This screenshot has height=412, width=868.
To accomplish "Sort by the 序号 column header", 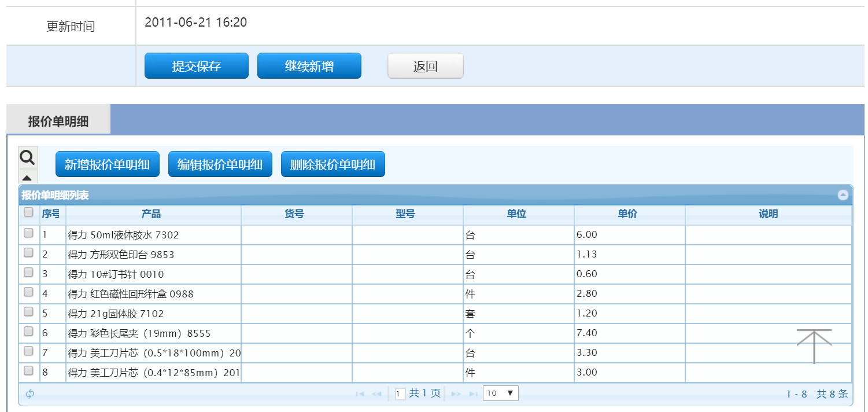I will pyautogui.click(x=53, y=214).
